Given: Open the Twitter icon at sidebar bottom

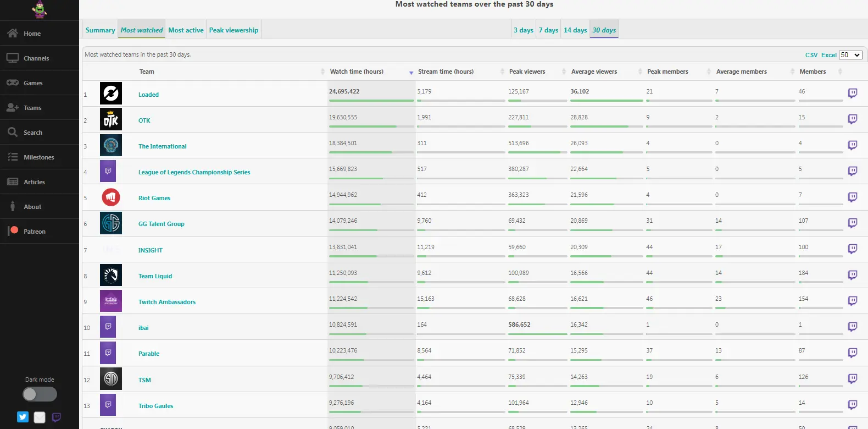Looking at the screenshot, I should tap(23, 417).
